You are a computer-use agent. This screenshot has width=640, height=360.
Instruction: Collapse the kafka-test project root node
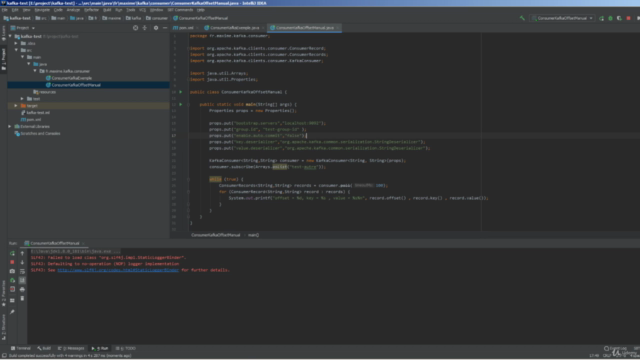click(x=10, y=36)
